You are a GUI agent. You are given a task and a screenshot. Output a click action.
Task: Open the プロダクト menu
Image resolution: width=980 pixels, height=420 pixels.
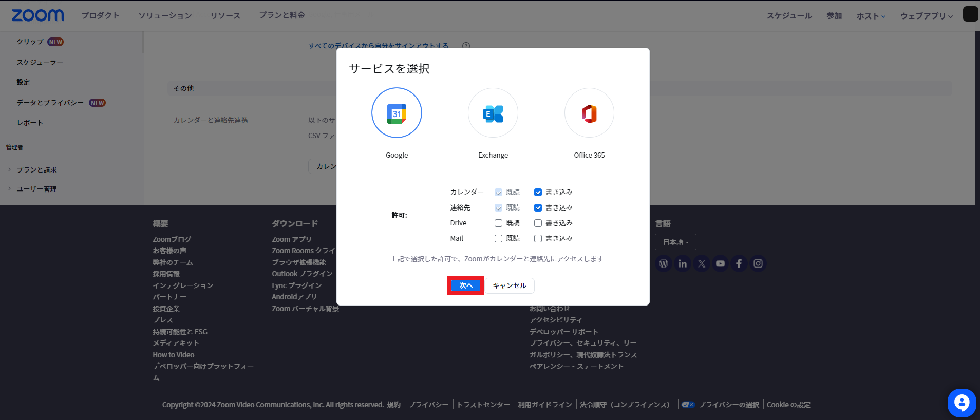(x=100, y=15)
